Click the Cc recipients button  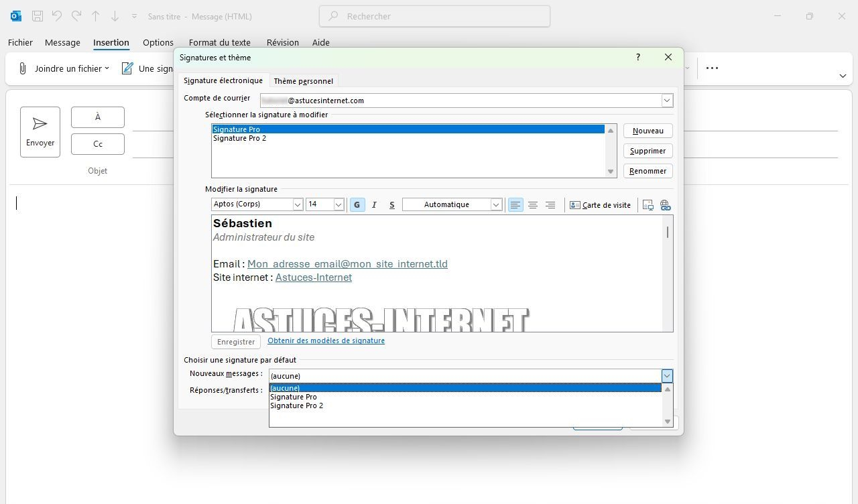pos(98,144)
